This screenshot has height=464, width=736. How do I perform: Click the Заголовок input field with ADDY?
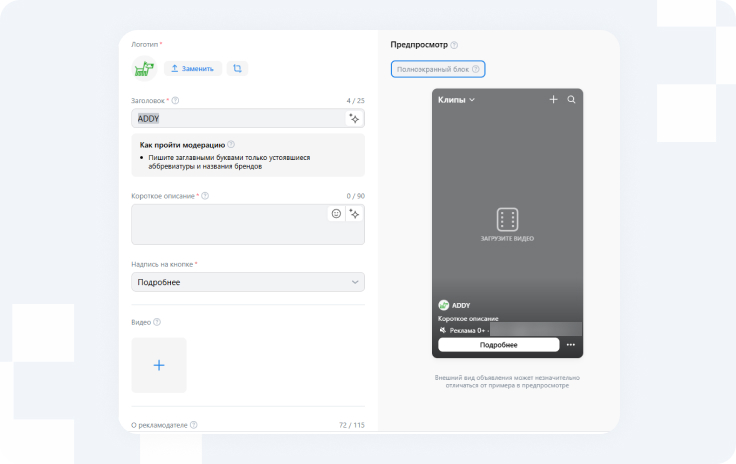click(238, 118)
